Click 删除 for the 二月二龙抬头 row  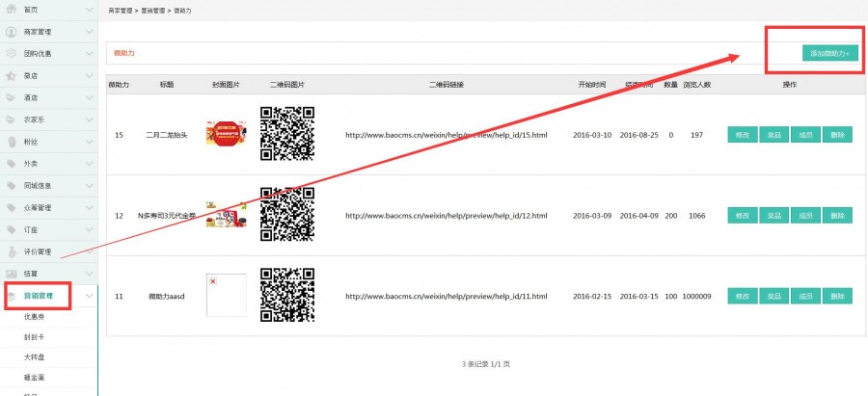click(837, 134)
